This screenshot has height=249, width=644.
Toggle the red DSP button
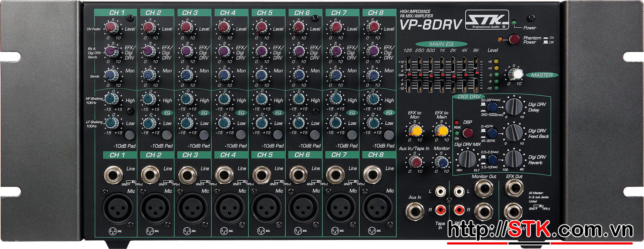468,132
